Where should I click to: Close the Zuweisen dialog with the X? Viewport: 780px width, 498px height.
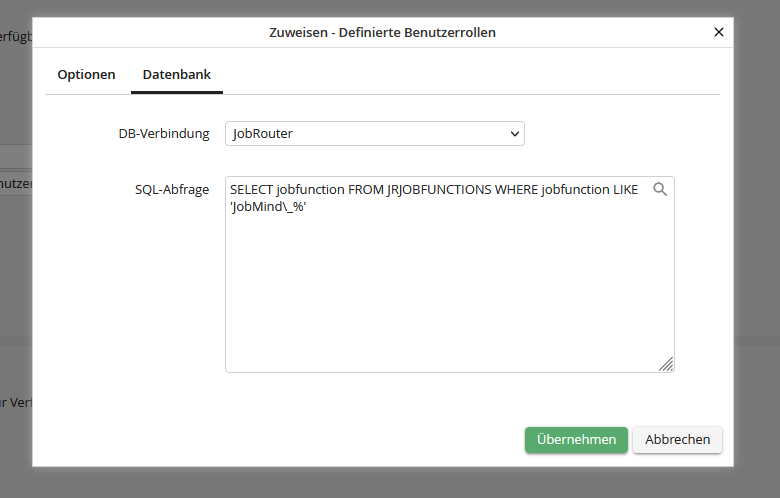718,32
